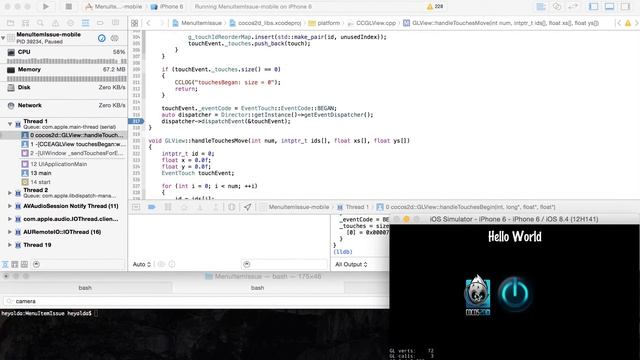Show the Project navigator

11,23
